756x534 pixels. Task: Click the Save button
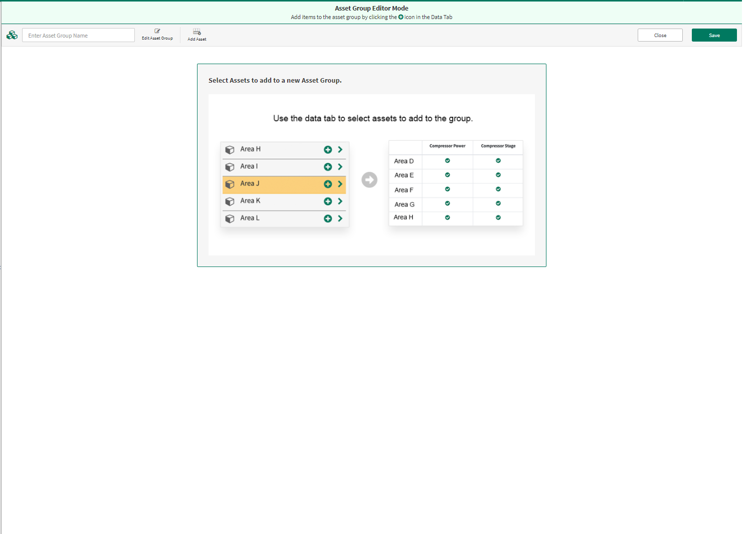click(714, 35)
